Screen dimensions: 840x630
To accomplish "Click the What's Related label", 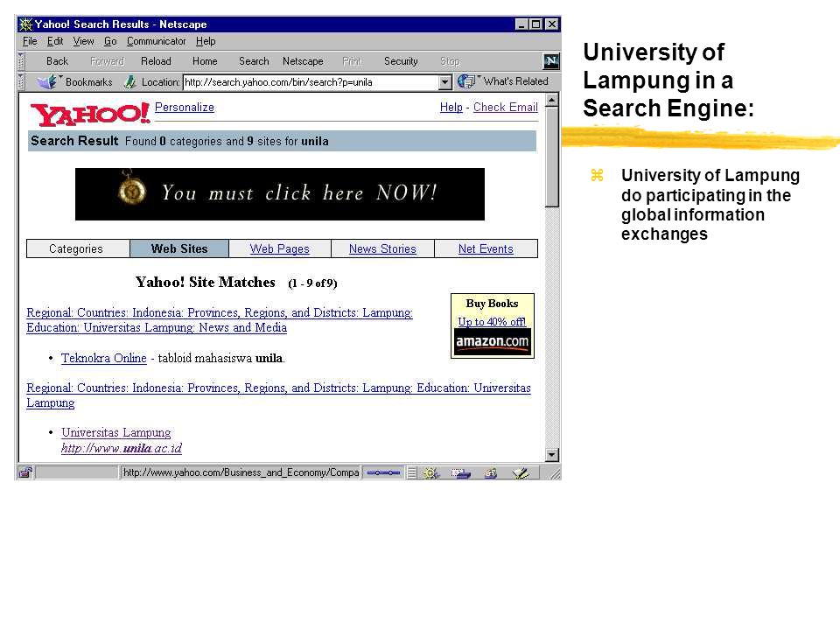I will (516, 81).
